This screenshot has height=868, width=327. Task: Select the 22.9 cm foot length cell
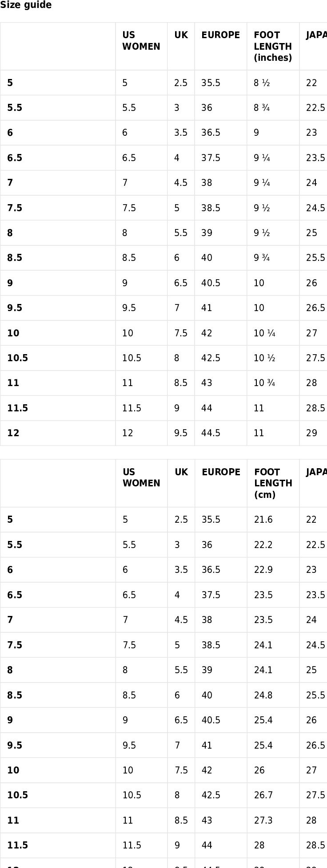[263, 570]
